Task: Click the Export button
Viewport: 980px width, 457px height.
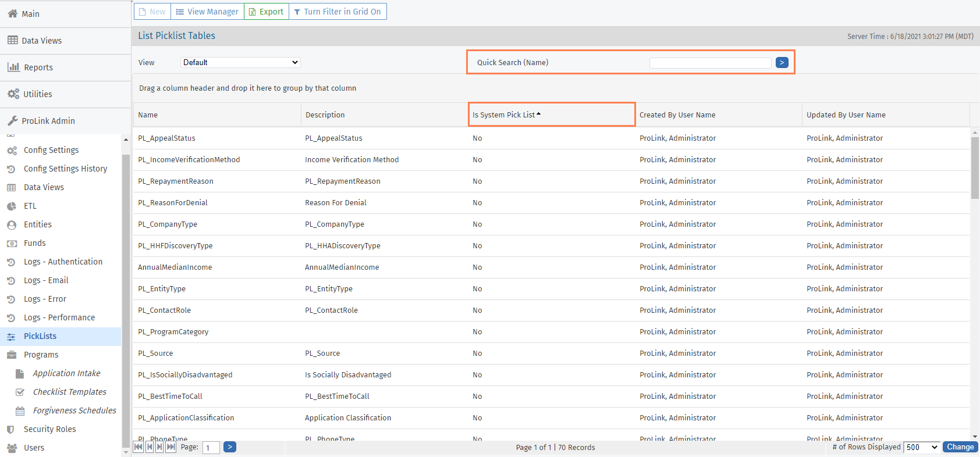Action: tap(266, 12)
